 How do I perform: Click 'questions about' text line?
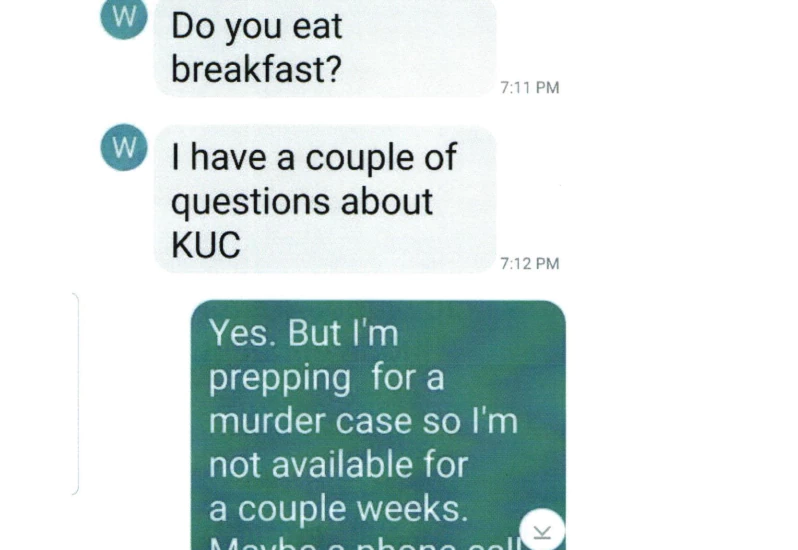point(302,202)
